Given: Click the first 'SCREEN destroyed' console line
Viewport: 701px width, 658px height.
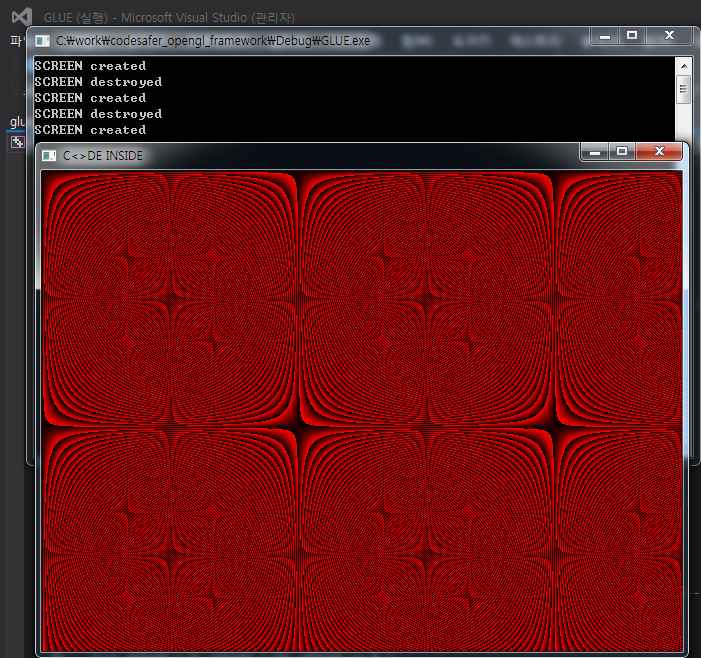Looking at the screenshot, I should 98,82.
